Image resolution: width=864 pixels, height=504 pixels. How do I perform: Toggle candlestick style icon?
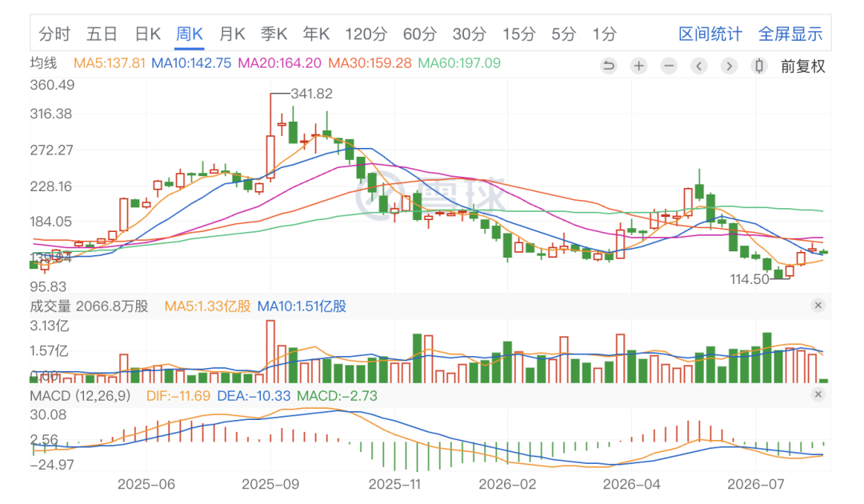(x=759, y=66)
